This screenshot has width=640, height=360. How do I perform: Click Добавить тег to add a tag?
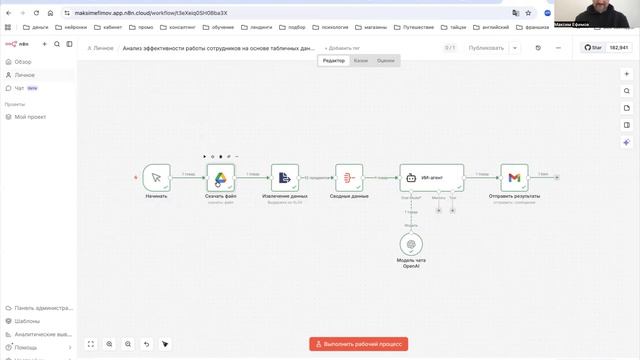tap(342, 48)
